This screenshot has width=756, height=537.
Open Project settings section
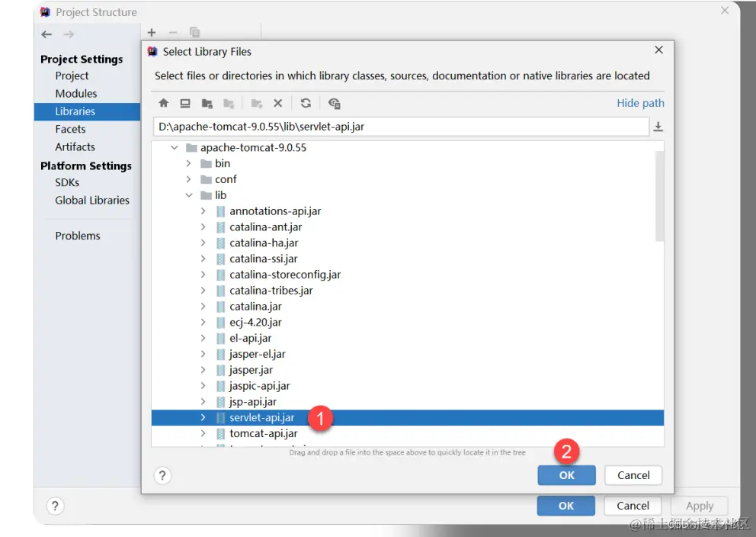pos(72,76)
